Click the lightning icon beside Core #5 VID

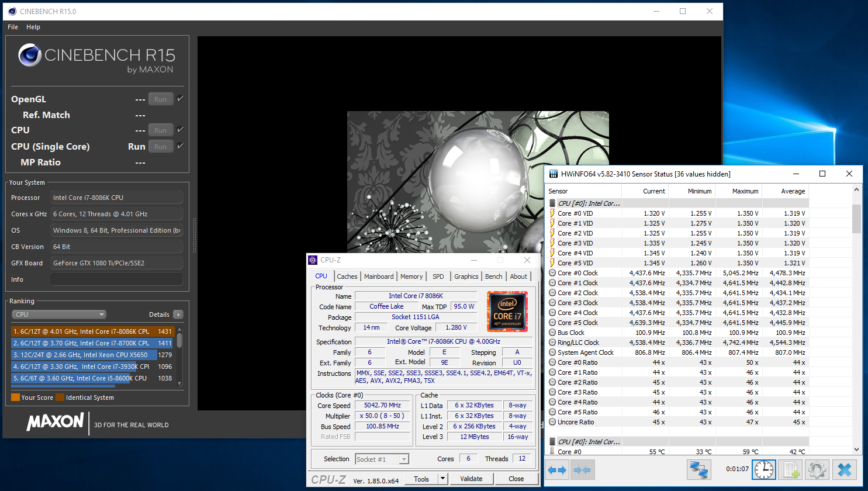tap(552, 263)
